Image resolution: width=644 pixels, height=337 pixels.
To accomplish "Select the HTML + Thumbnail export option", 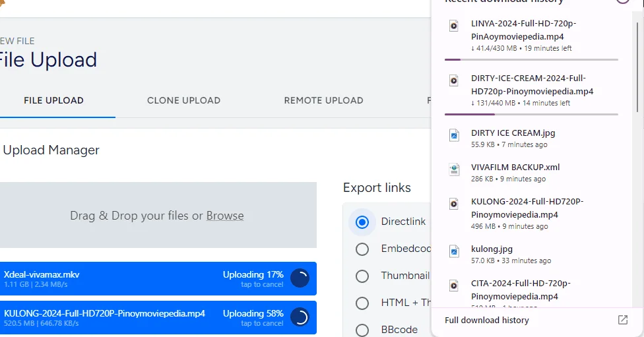I will click(362, 303).
